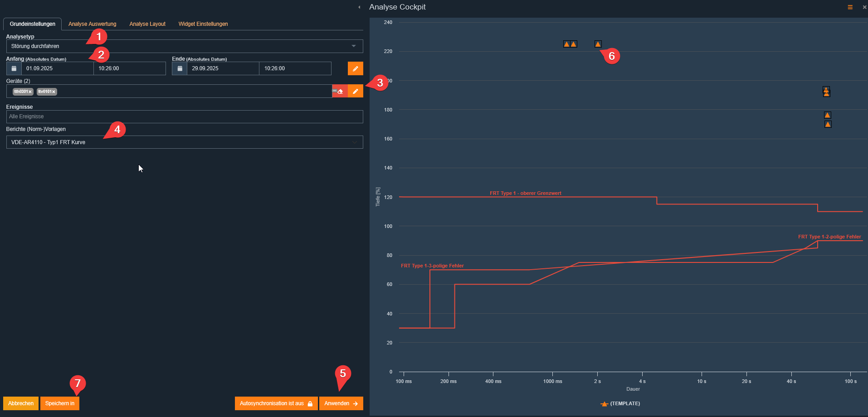Open the Ende date calendar icon
This screenshot has height=417, width=868.
[x=180, y=68]
